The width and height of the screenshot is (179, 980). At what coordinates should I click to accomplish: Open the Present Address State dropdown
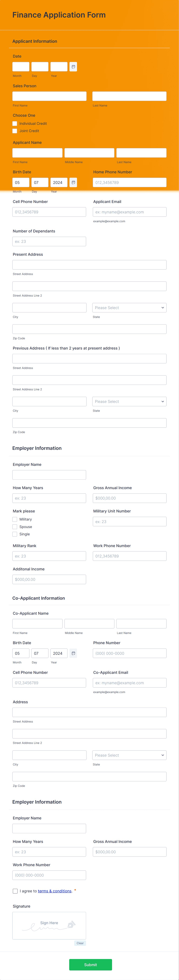click(129, 308)
